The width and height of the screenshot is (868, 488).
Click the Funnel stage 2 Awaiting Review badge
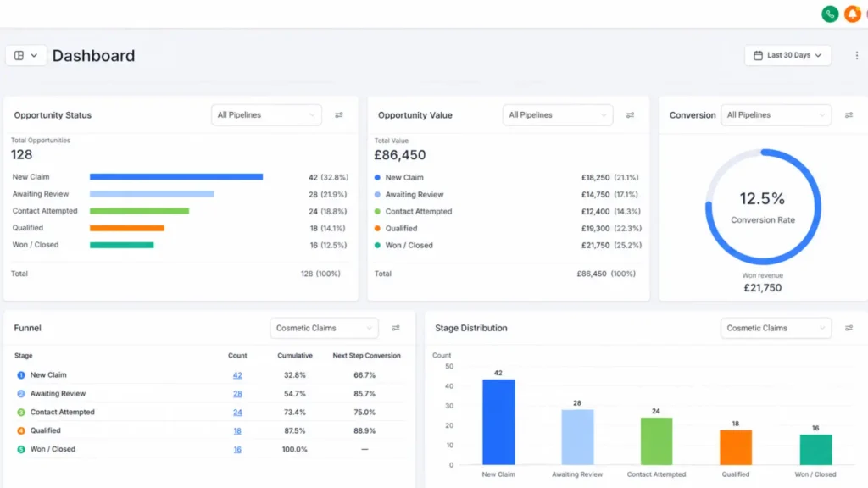(21, 394)
